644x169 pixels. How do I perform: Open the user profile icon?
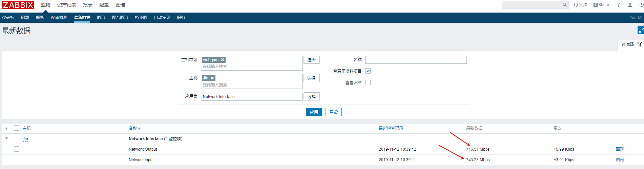[630, 5]
